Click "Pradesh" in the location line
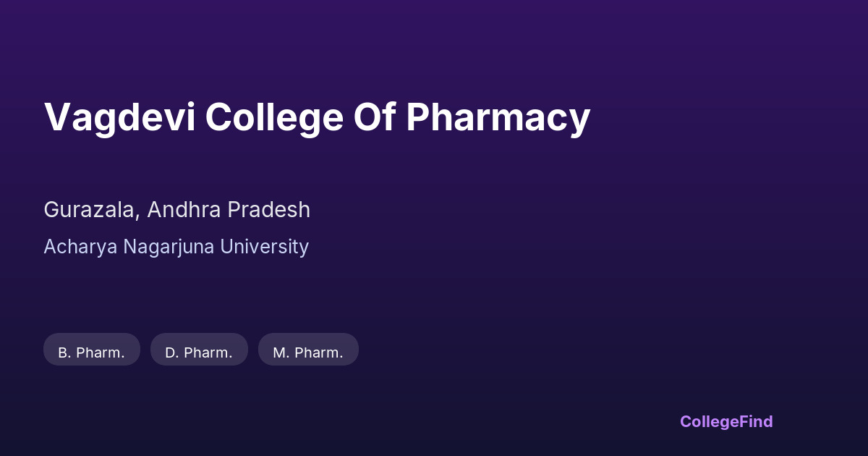Screen dimensions: 868x456 tap(269, 210)
